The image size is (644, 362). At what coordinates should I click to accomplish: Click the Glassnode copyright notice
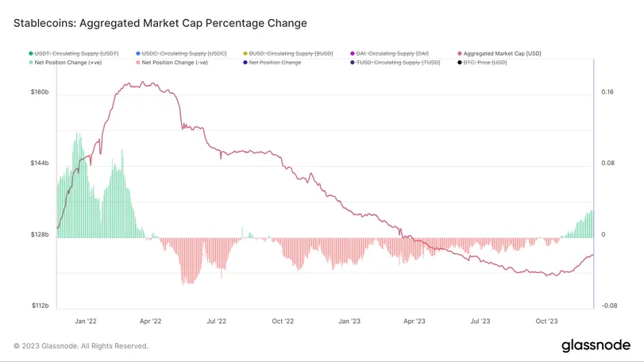[80, 346]
